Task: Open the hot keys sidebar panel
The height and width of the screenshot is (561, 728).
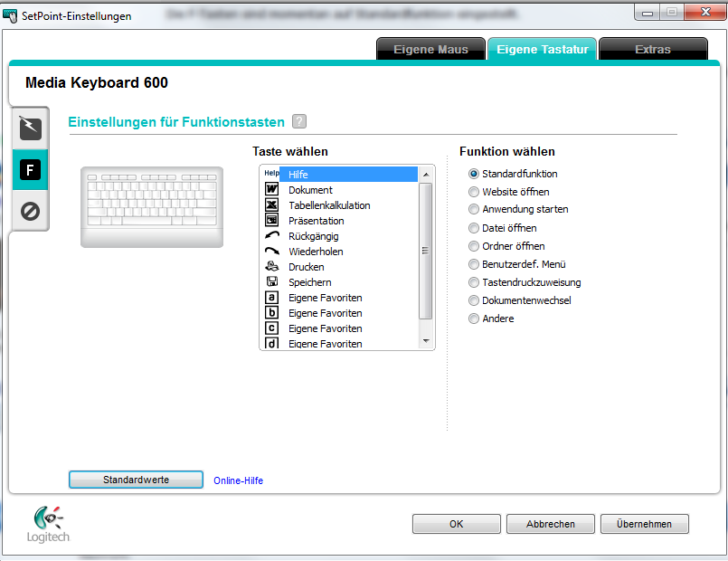Action: click(x=31, y=128)
